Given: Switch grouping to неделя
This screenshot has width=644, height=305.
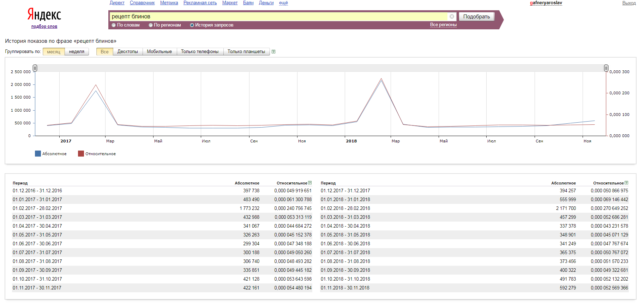Looking at the screenshot, I should click(77, 52).
